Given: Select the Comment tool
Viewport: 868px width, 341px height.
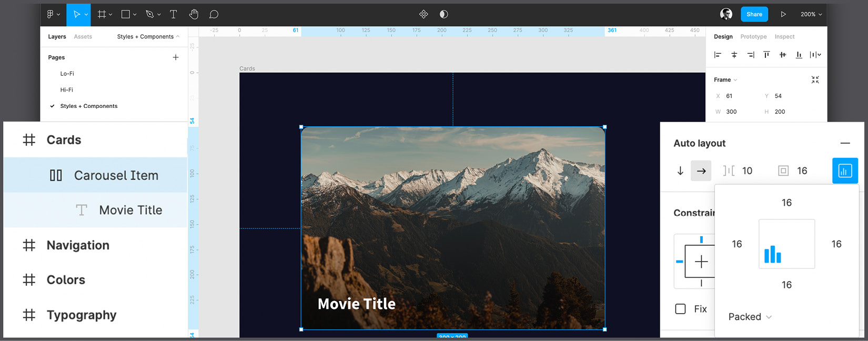Looking at the screenshot, I should point(214,14).
